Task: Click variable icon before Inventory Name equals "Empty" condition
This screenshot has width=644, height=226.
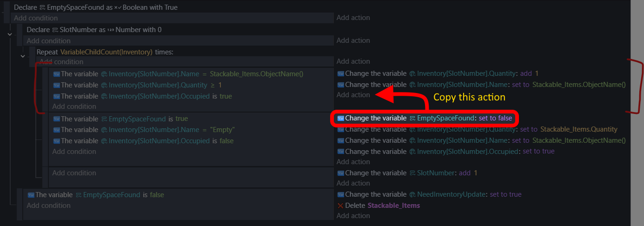Action: click(x=57, y=130)
